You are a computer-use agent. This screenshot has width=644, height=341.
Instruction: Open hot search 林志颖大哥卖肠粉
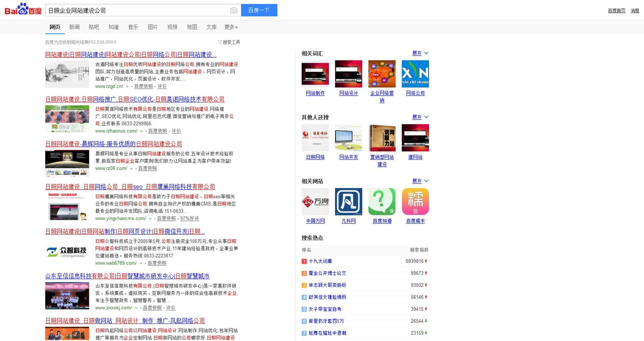pyautogui.click(x=327, y=285)
